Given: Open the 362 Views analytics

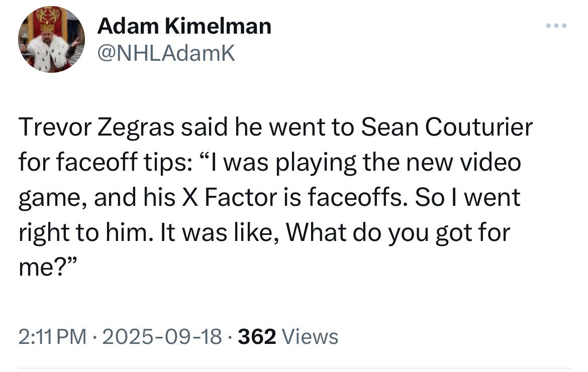Looking at the screenshot, I should pos(288,336).
